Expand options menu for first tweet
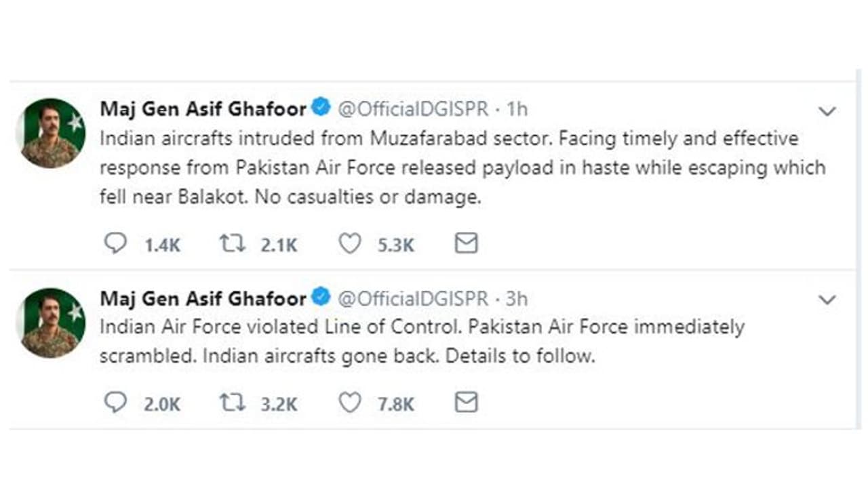The height and width of the screenshot is (488, 868). pyautogui.click(x=827, y=111)
